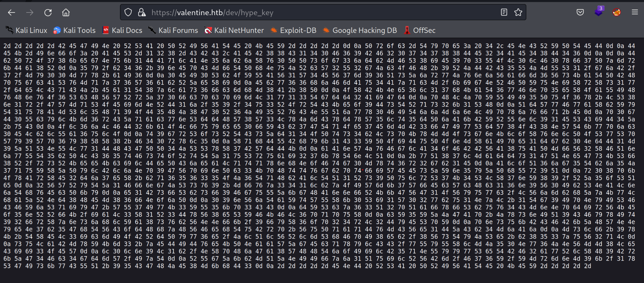Open the Kali Linux bookmark
This screenshot has width=644, height=283.
(x=27, y=30)
